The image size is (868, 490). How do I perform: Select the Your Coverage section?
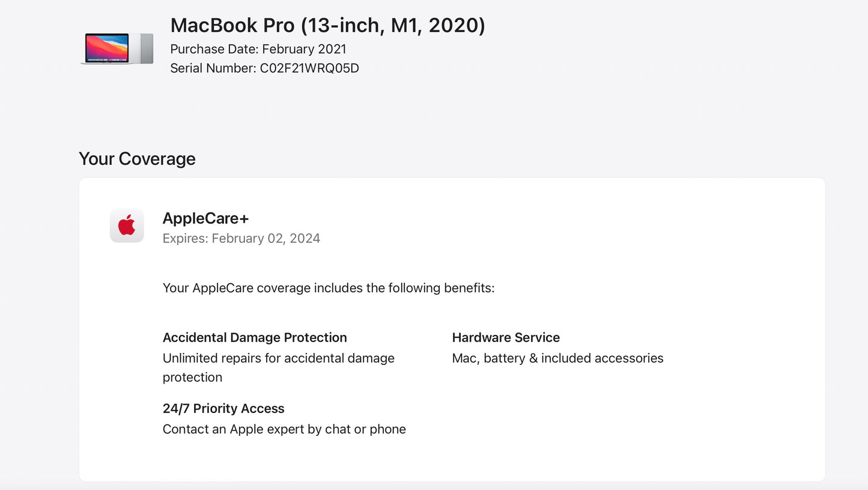tap(137, 159)
